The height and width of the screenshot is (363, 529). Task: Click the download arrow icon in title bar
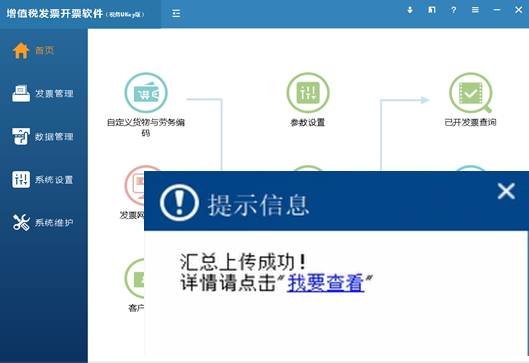click(410, 10)
